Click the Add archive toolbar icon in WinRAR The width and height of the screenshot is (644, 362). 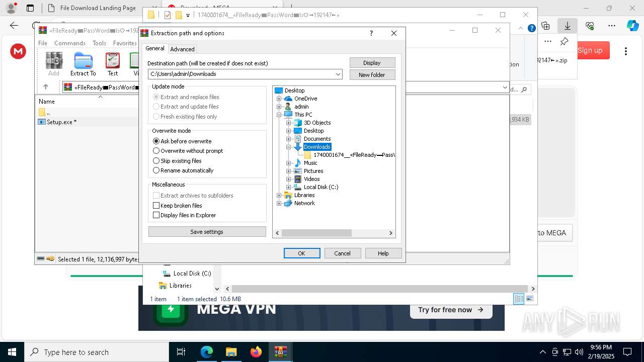[54, 64]
